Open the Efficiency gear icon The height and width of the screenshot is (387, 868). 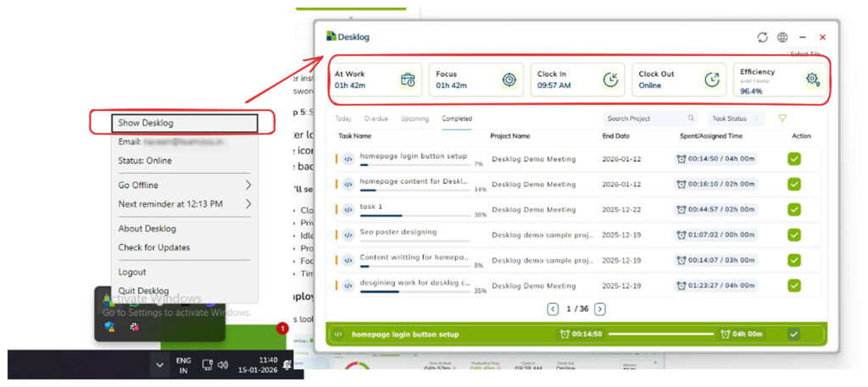pyautogui.click(x=812, y=79)
